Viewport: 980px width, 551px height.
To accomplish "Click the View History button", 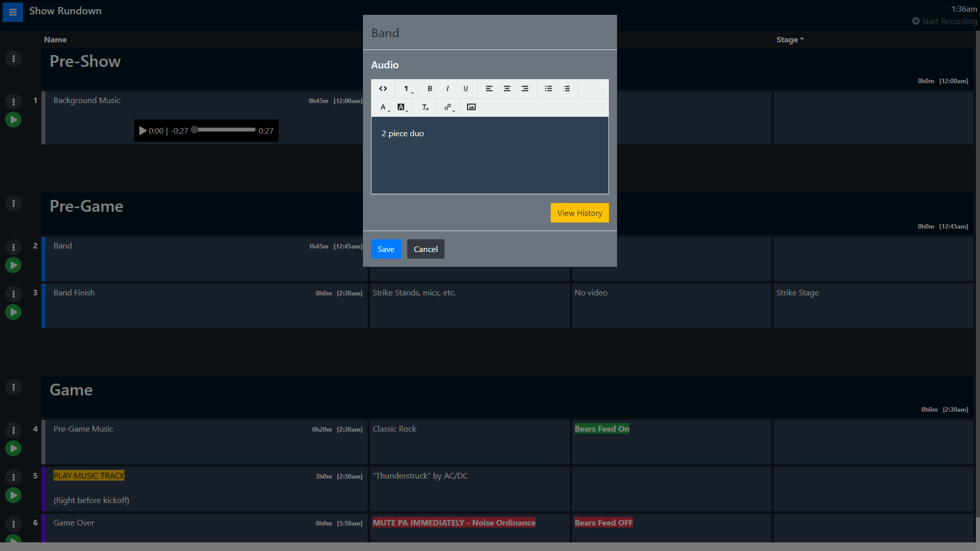I will [x=579, y=213].
